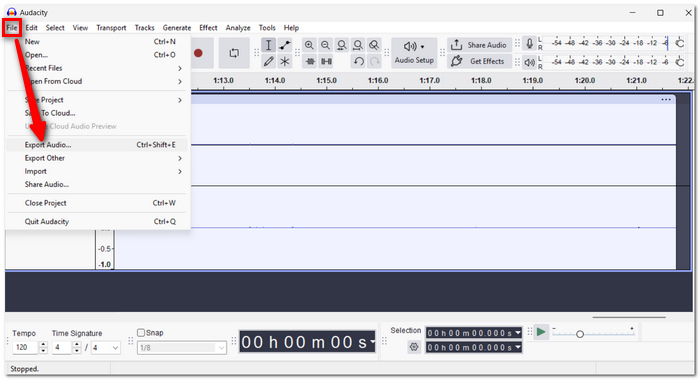The height and width of the screenshot is (380, 700).
Task: Select the Envelope tool
Action: coord(285,45)
